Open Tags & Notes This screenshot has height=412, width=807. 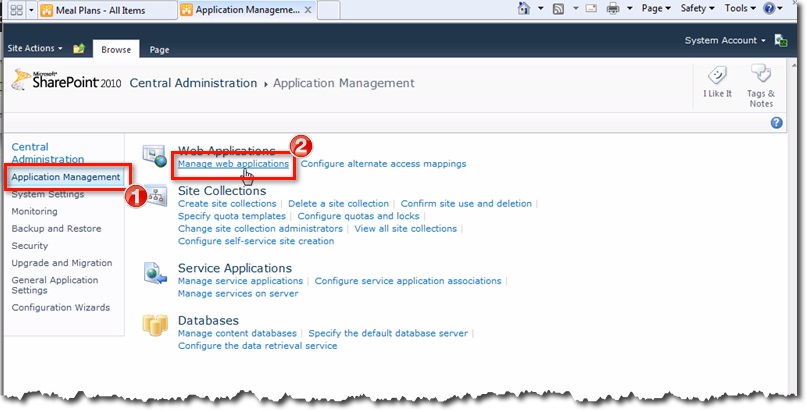tap(761, 85)
